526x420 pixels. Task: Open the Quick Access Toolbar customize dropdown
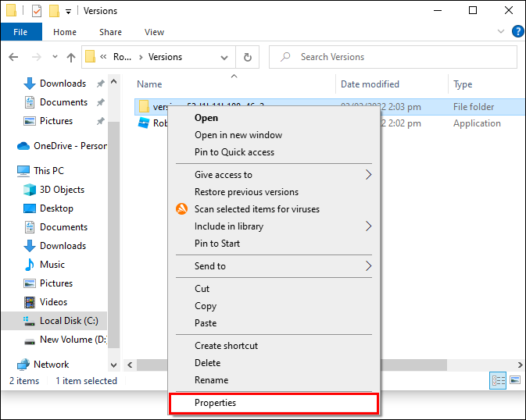[68, 11]
